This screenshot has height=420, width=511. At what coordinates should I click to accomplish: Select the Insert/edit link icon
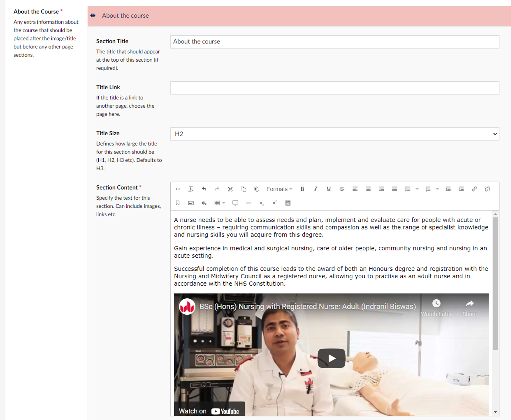click(x=475, y=189)
